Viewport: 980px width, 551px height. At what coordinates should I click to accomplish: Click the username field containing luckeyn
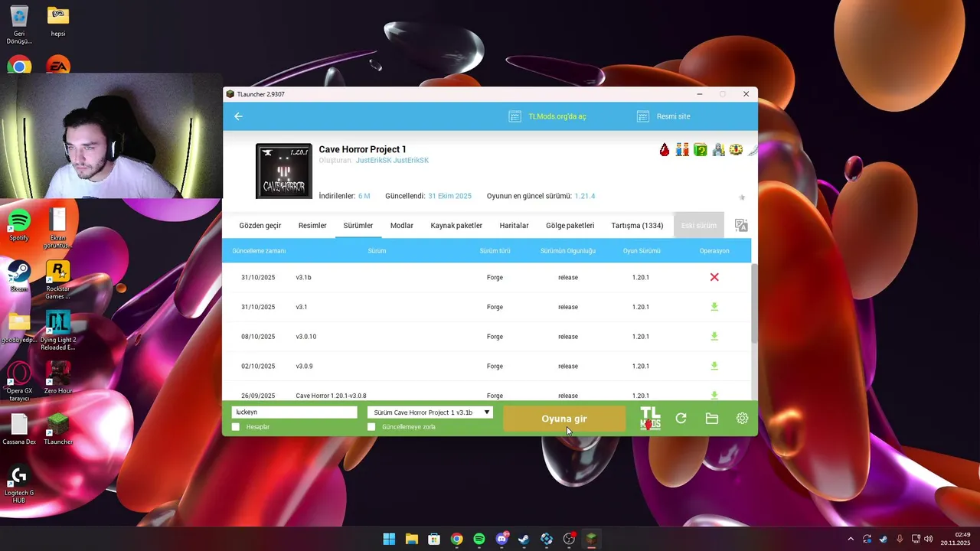(295, 412)
